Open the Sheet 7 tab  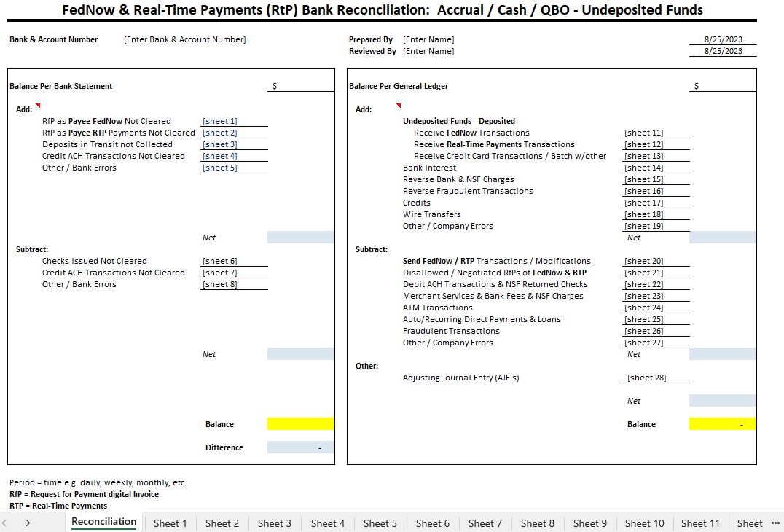pos(485,523)
